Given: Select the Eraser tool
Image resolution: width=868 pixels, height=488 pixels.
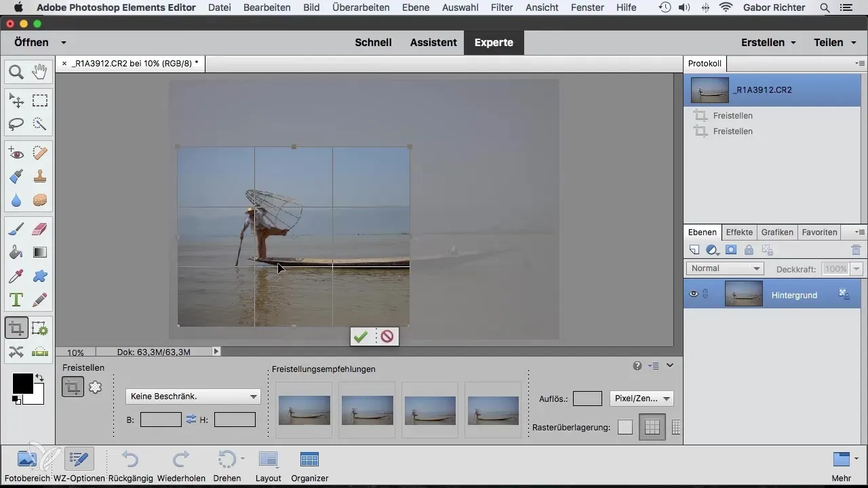Looking at the screenshot, I should pyautogui.click(x=40, y=230).
